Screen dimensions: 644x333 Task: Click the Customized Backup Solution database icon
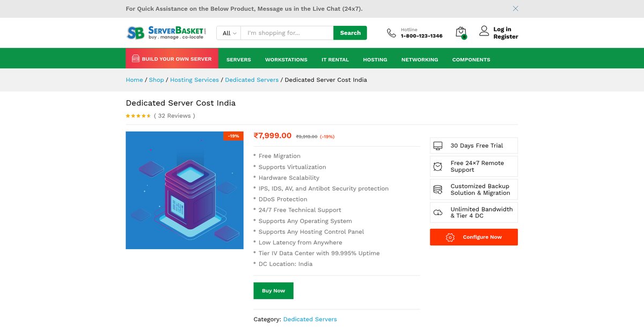pos(438,190)
